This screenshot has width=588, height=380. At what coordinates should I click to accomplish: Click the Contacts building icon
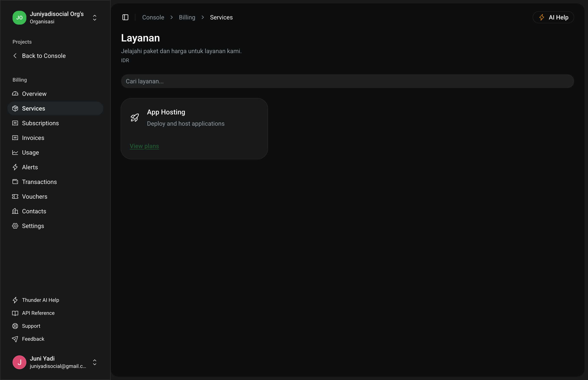click(x=15, y=211)
